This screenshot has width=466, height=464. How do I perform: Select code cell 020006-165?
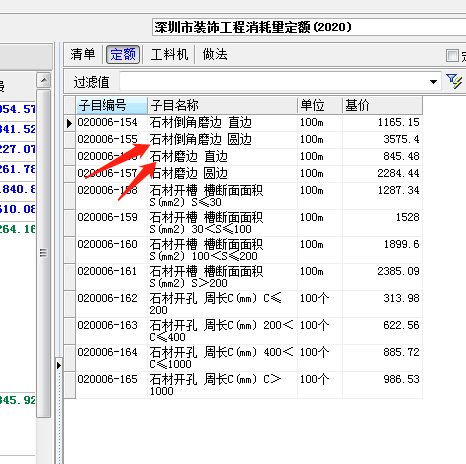(x=112, y=385)
